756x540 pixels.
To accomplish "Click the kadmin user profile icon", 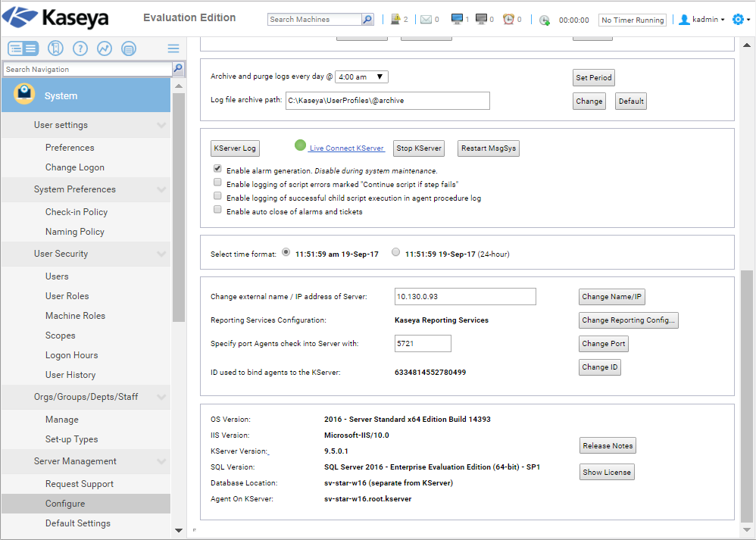I will click(x=684, y=20).
